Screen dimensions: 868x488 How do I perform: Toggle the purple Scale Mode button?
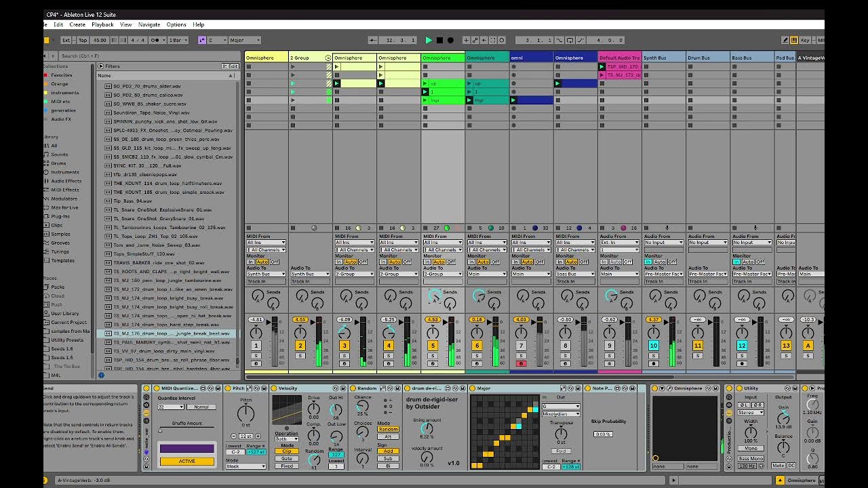(201, 40)
